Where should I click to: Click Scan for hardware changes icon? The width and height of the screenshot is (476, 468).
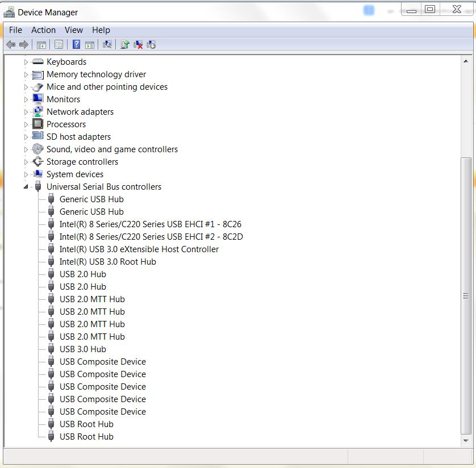click(107, 45)
